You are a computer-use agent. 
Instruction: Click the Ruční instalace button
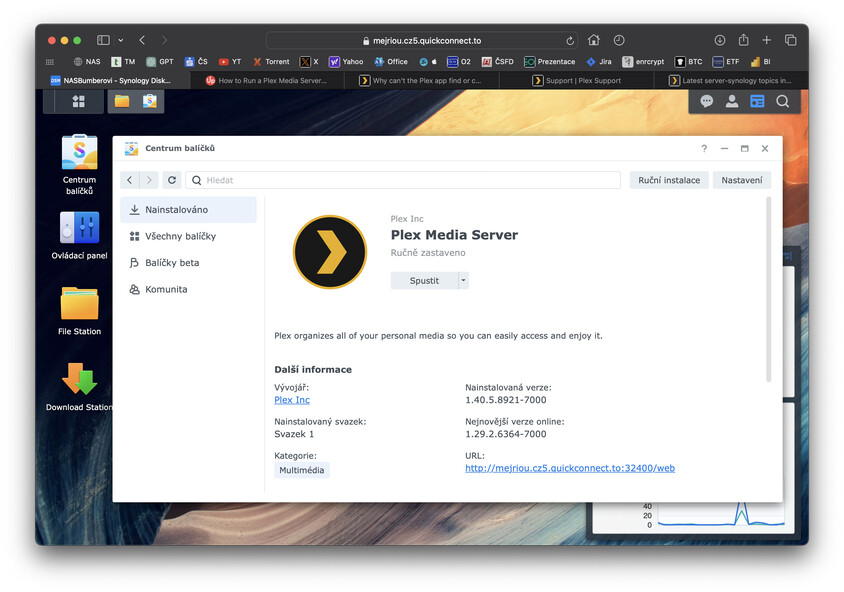click(x=669, y=180)
